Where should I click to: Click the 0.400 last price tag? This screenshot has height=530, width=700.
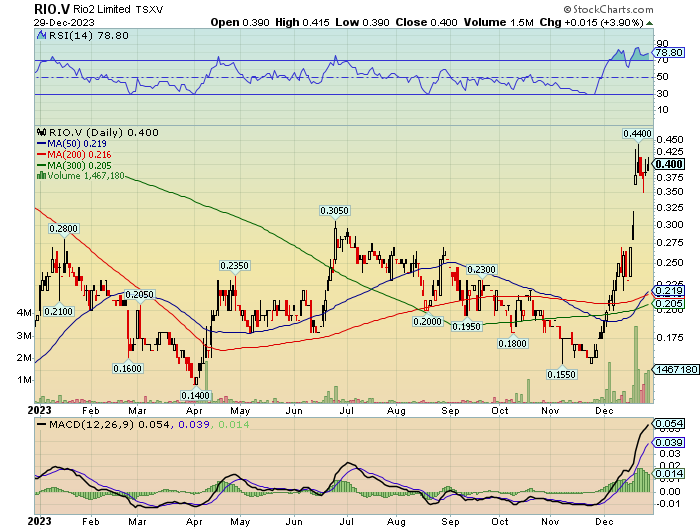coord(669,164)
